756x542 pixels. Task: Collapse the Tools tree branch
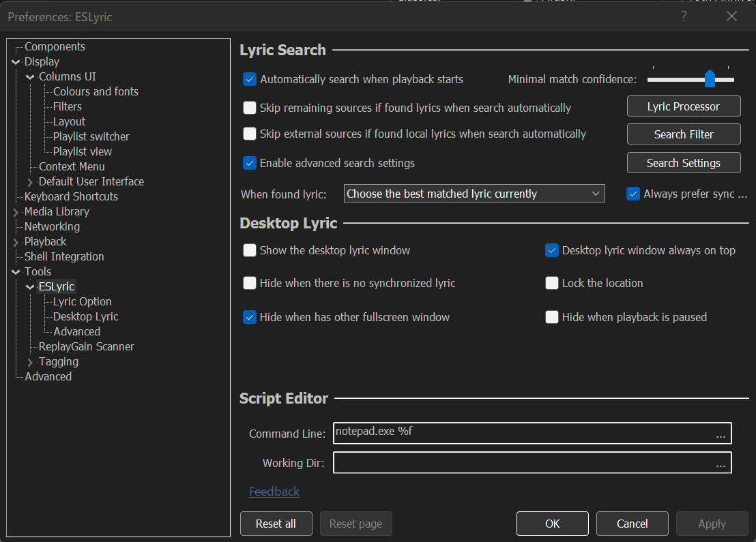(16, 271)
